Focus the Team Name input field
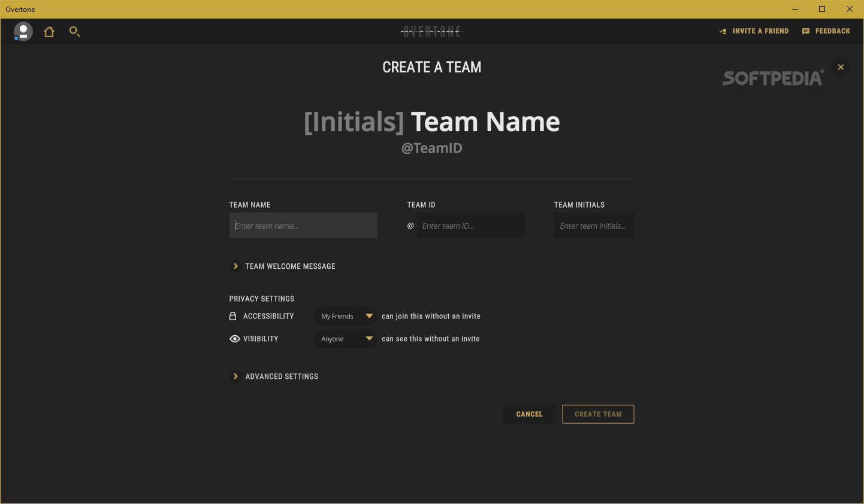864x504 pixels. 303,226
